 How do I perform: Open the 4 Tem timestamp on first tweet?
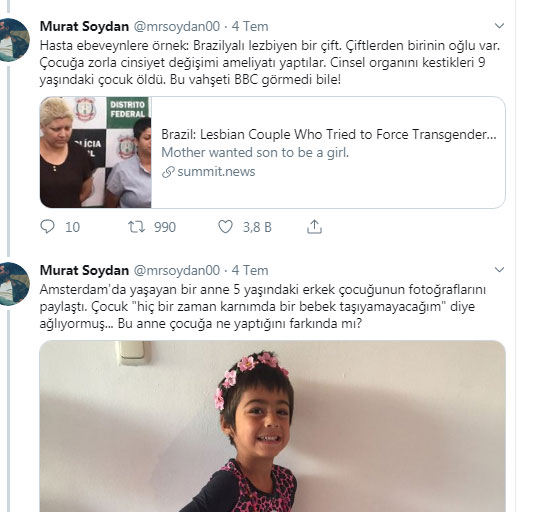(250, 26)
